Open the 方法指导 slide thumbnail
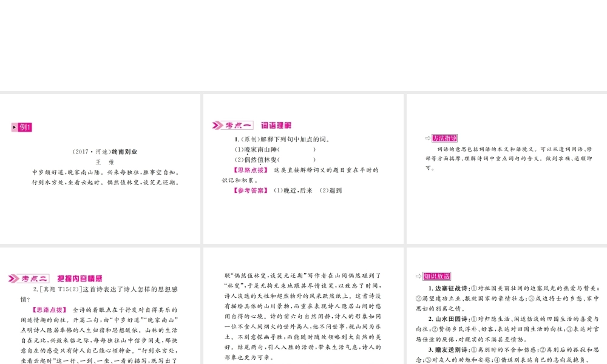The height and width of the screenshot is (364, 607). point(507,169)
